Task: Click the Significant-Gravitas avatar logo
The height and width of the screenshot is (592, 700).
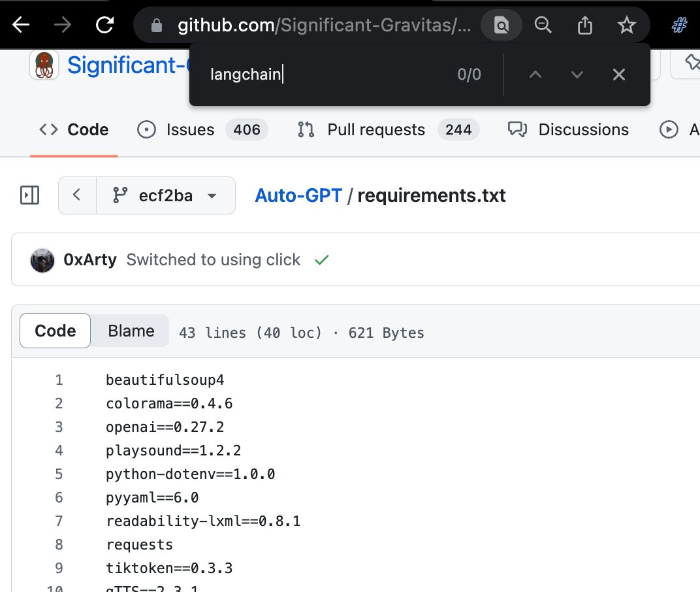Action: [44, 65]
